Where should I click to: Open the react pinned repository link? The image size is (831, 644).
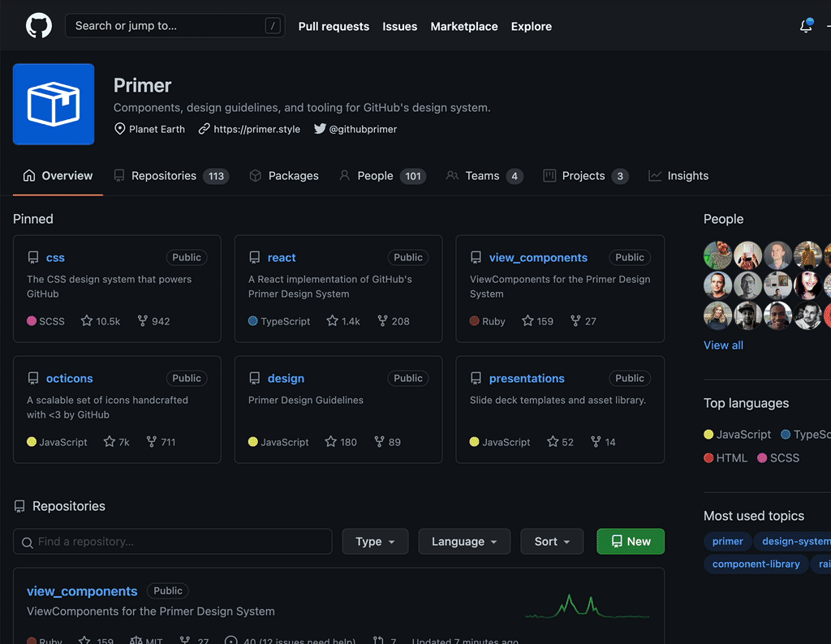(282, 257)
